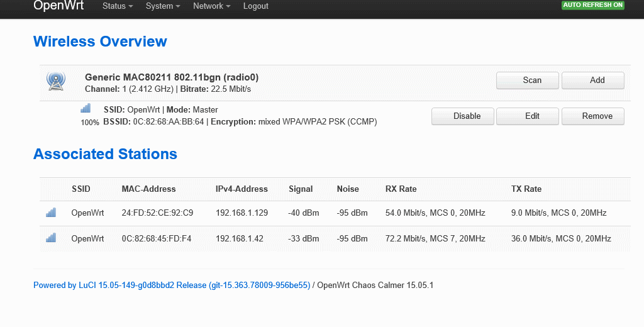The image size is (644, 327).
Task: Scan for wireless networks on radio0
Action: (x=528, y=80)
